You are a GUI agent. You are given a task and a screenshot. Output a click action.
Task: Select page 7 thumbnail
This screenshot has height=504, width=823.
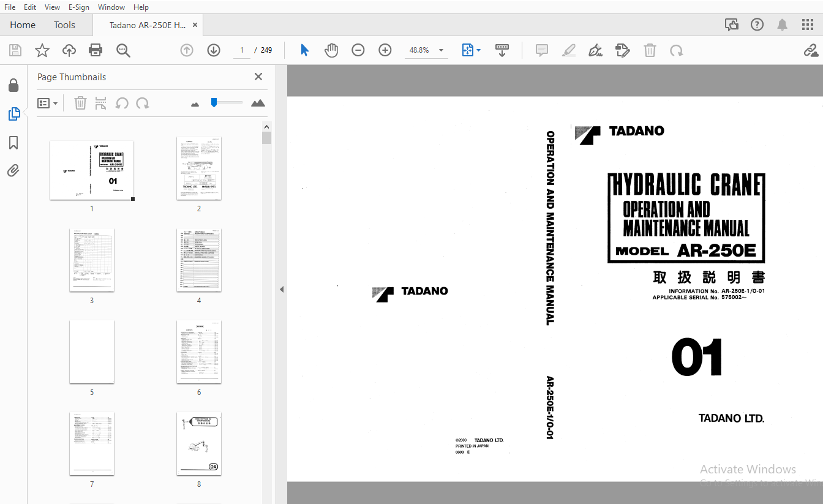(x=92, y=443)
